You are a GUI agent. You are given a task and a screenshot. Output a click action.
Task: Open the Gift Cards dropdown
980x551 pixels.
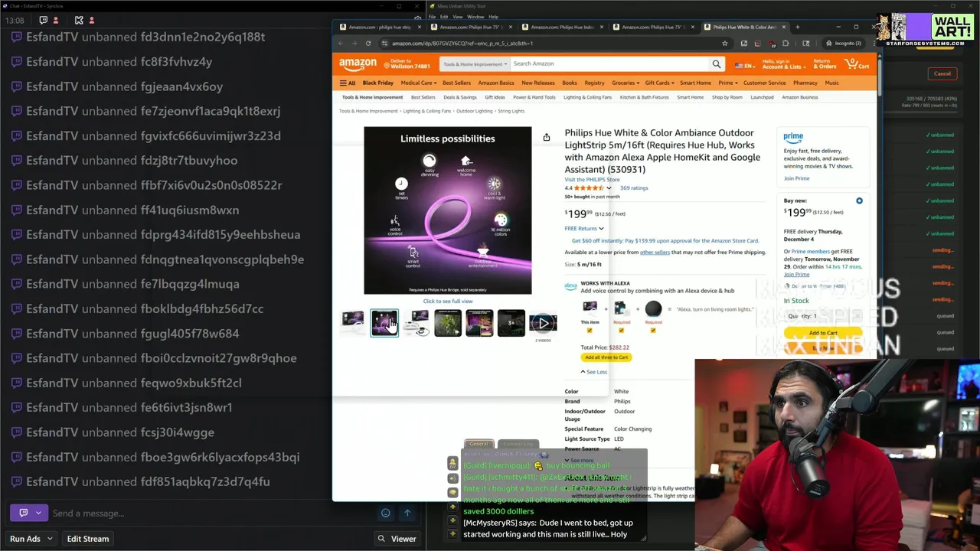[659, 83]
